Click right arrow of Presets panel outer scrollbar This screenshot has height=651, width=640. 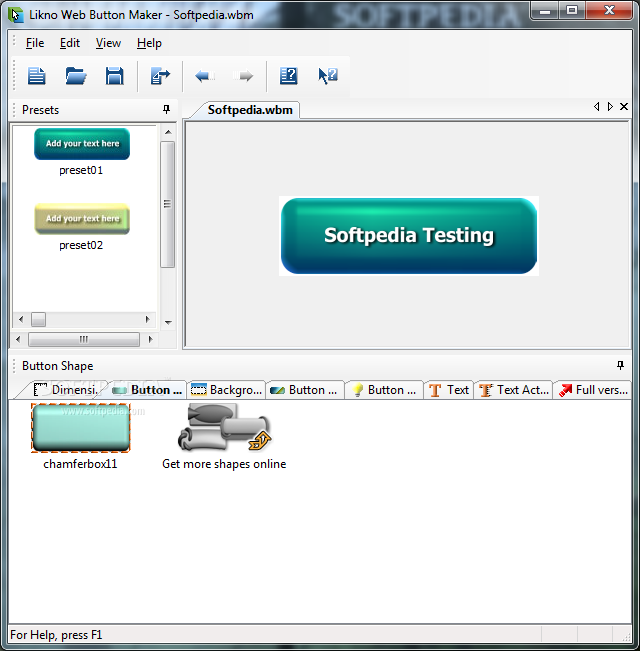pyautogui.click(x=150, y=339)
